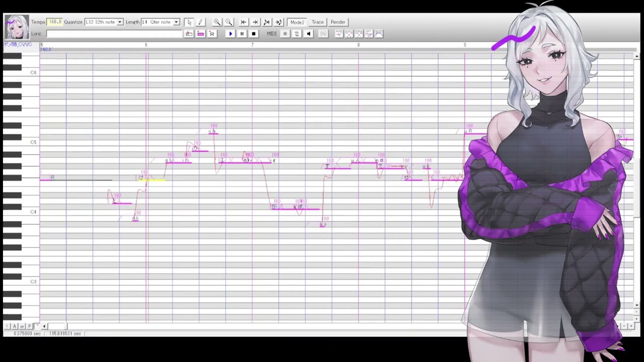The image size is (644, 362).
Task: Stop playback
Action: [254, 34]
